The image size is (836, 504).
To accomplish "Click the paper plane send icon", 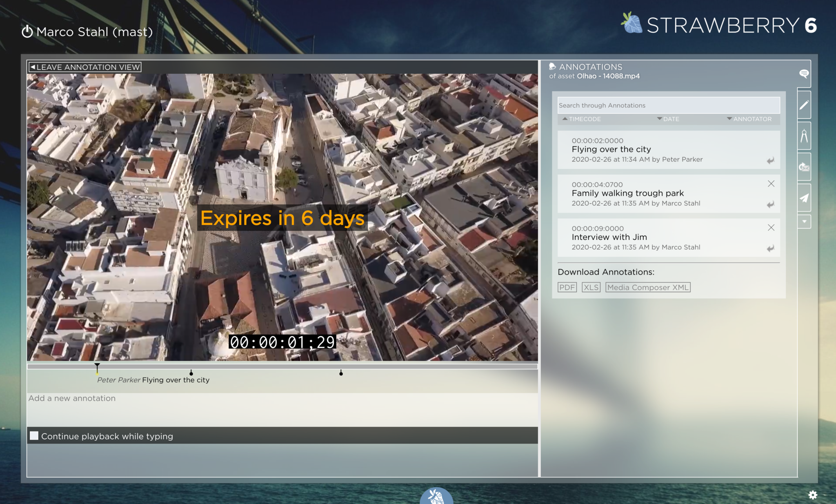I will pyautogui.click(x=804, y=198).
